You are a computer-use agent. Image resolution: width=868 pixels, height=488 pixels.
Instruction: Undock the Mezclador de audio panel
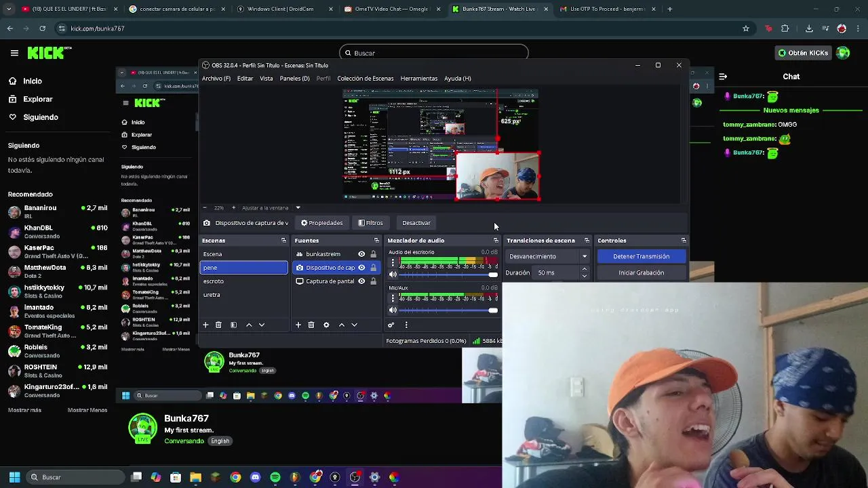tap(496, 241)
